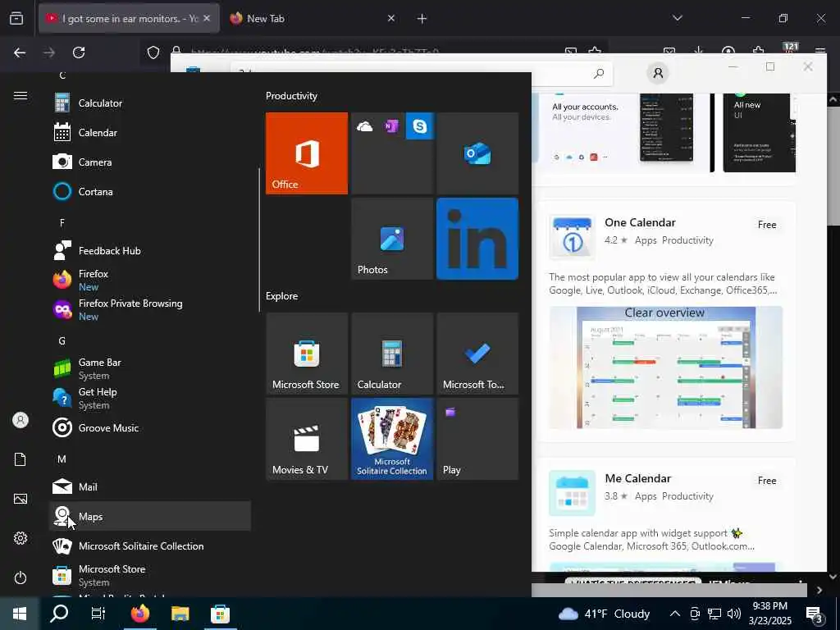Open the Me Calendar app listing
840x630 pixels.
click(x=666, y=515)
